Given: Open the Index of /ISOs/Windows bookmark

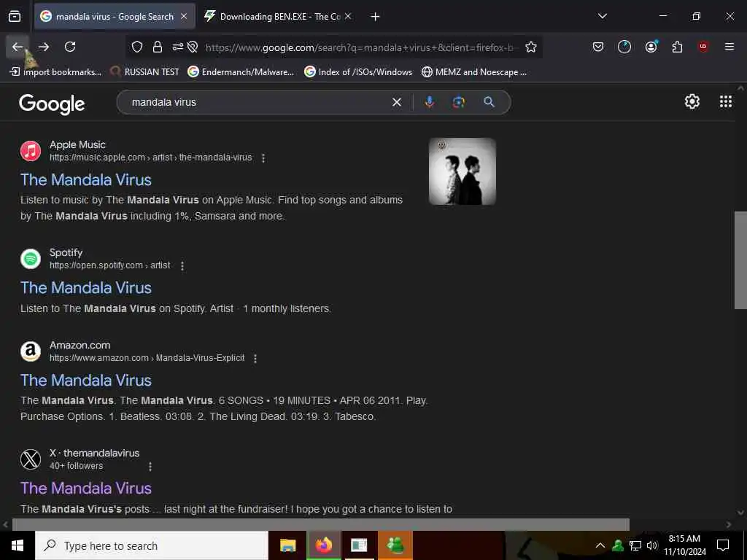Looking at the screenshot, I should pyautogui.click(x=358, y=72).
